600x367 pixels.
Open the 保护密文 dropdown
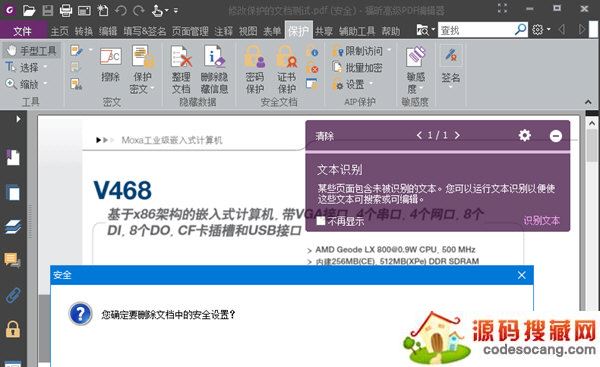[142, 69]
